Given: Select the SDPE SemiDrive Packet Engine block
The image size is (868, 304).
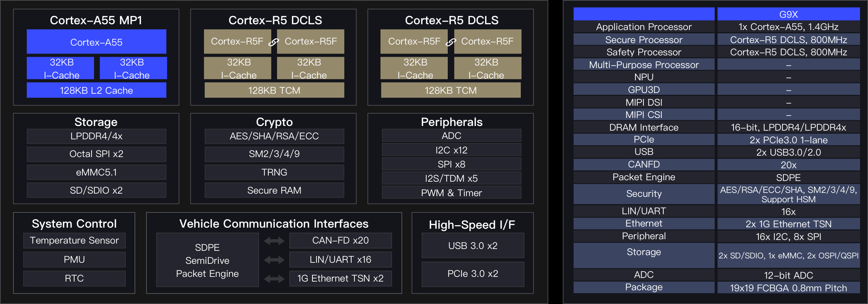Looking at the screenshot, I should (x=207, y=260).
